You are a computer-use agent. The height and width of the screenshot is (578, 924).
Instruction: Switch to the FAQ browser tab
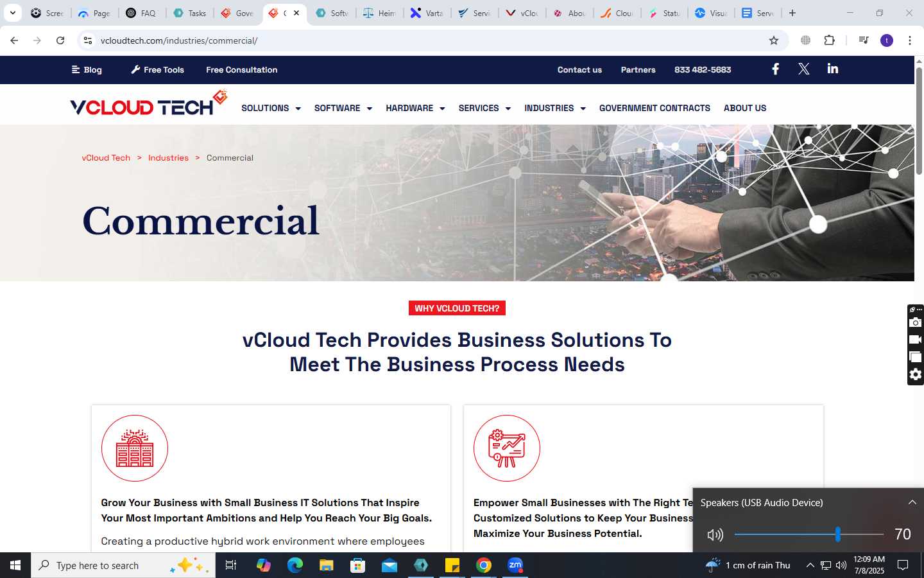142,13
